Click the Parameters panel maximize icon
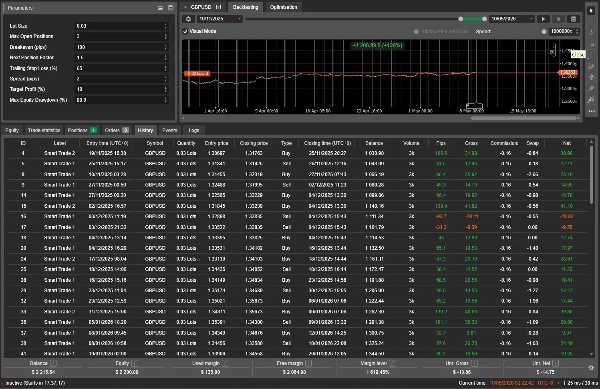The height and width of the screenshot is (389, 600). point(171,8)
